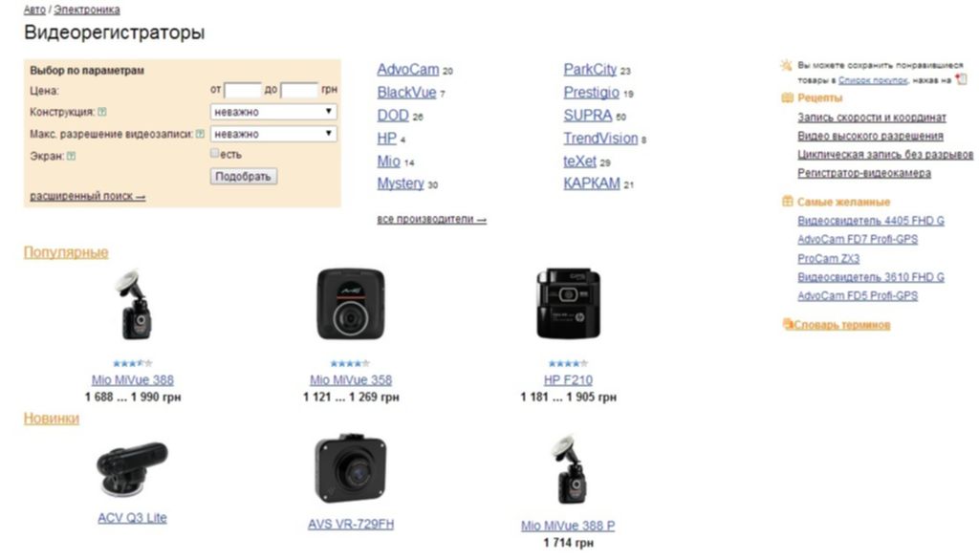Go to Авто breadcrumb
The height and width of the screenshot is (560, 979).
(34, 10)
